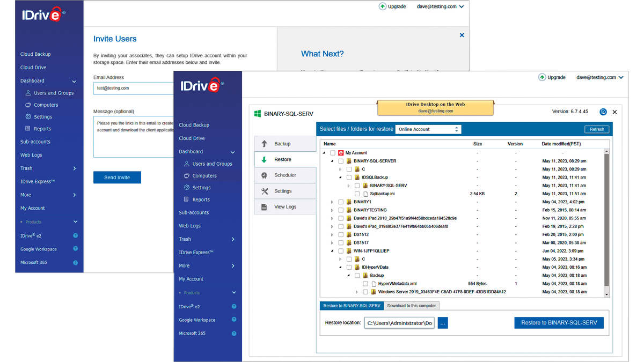Check the HyperVMetadata.xml checkbox
This screenshot has width=644, height=362.
tap(365, 284)
